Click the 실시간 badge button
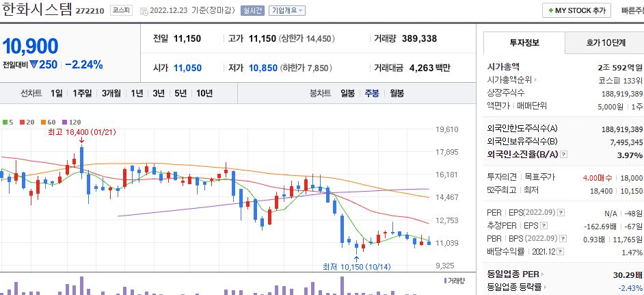 pyautogui.click(x=252, y=11)
